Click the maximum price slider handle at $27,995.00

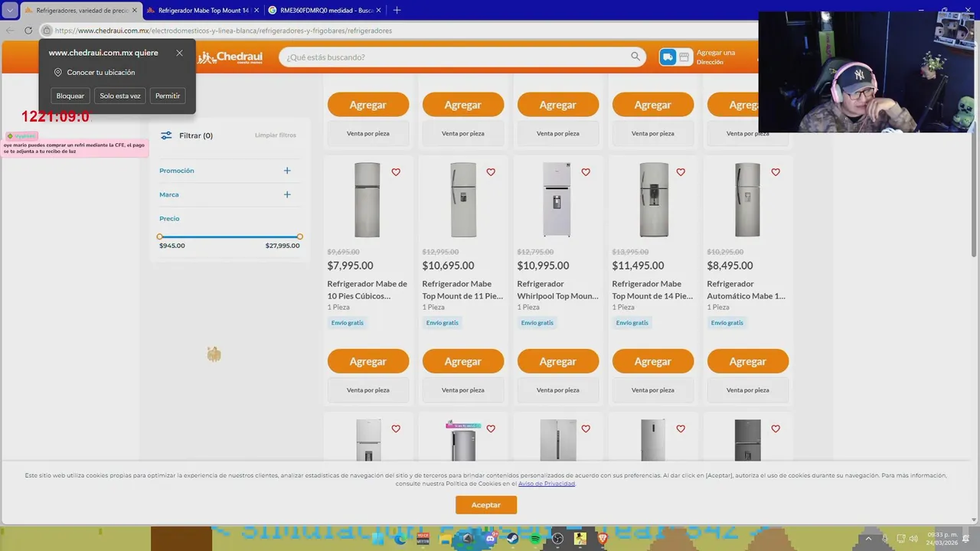[x=299, y=236]
